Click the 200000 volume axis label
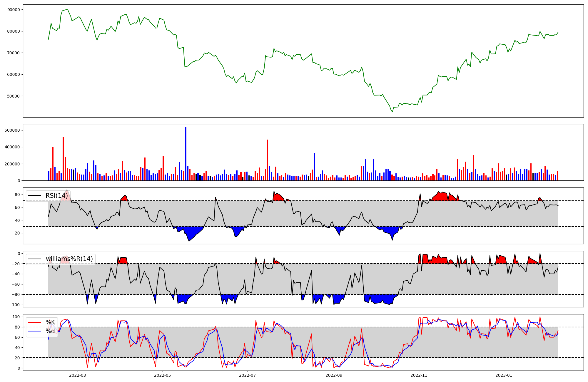This screenshot has width=588, height=382. 12,164
